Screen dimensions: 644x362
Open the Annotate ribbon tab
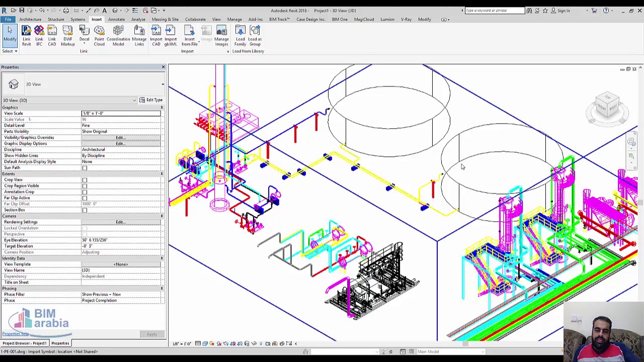(116, 20)
